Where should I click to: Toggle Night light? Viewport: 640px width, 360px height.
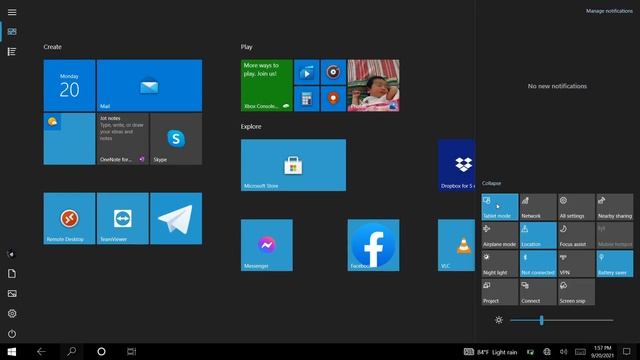coord(500,264)
